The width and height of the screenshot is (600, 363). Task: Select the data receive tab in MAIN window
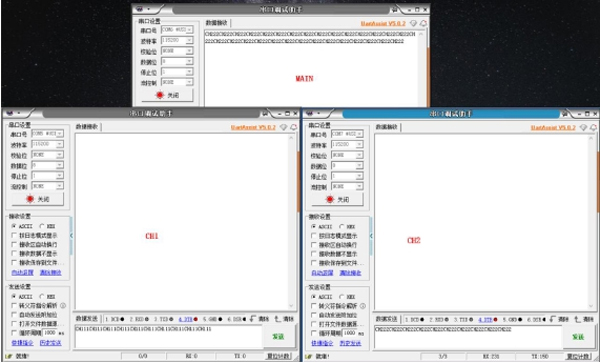coord(217,23)
